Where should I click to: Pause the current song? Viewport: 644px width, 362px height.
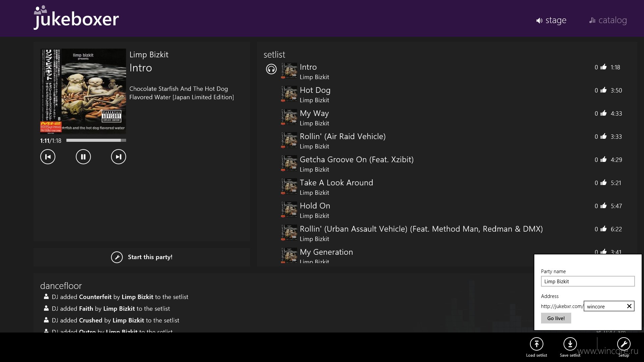(83, 157)
